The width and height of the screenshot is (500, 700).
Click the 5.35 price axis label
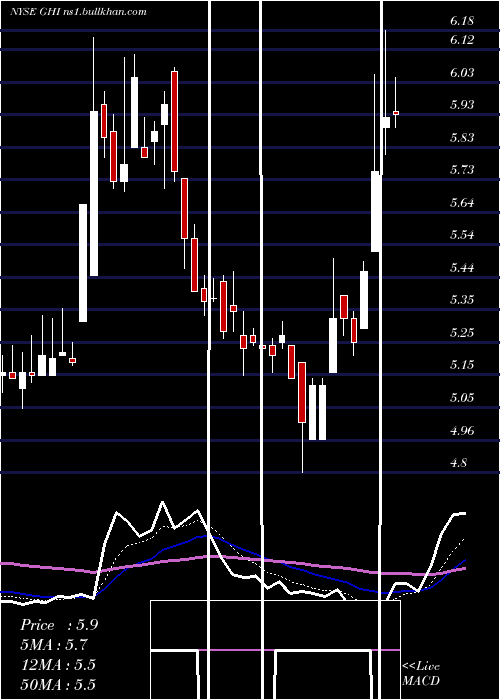[x=462, y=300]
